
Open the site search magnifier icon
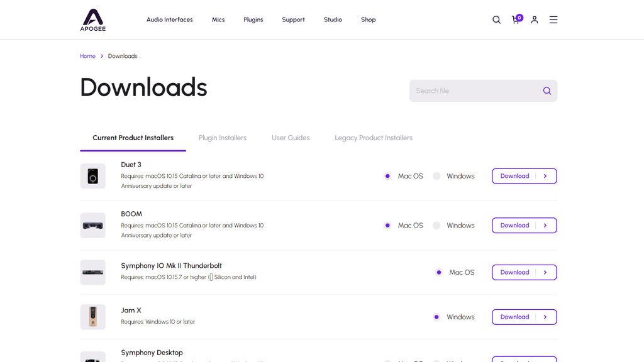[x=496, y=19]
